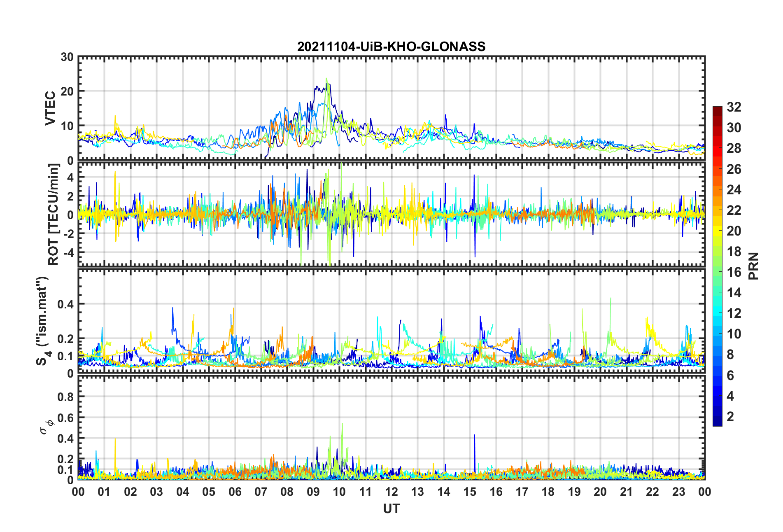Click the sigma phi tick label 0.8

65,397
